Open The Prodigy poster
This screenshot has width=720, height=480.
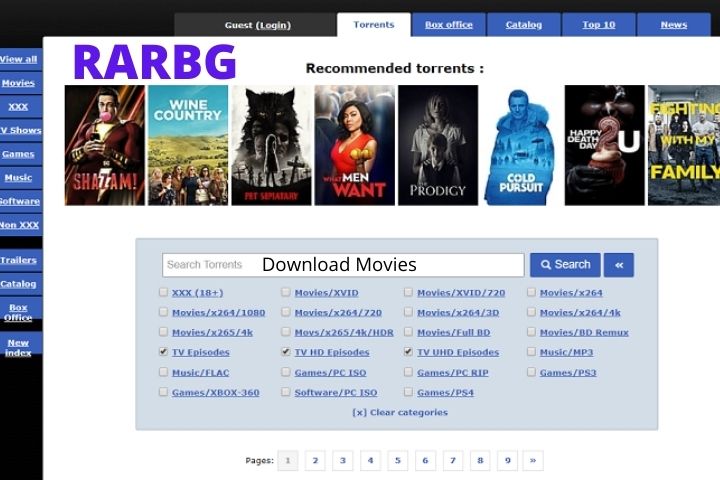point(438,145)
